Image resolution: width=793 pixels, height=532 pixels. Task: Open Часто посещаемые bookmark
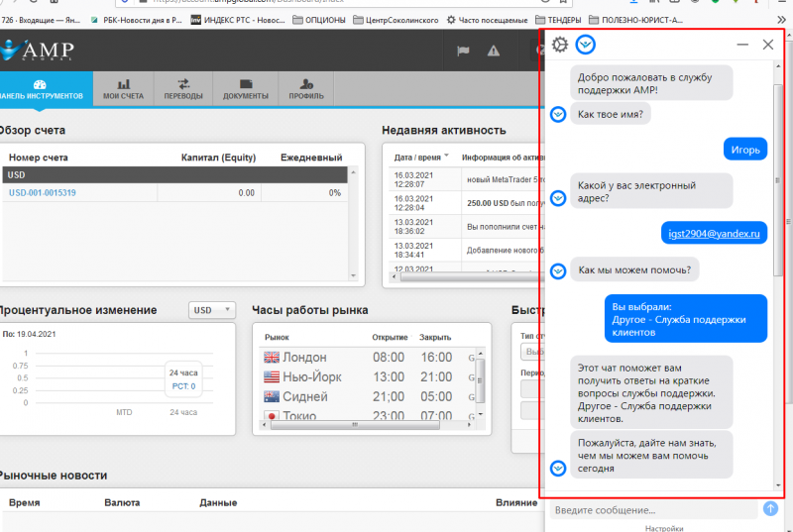487,20
